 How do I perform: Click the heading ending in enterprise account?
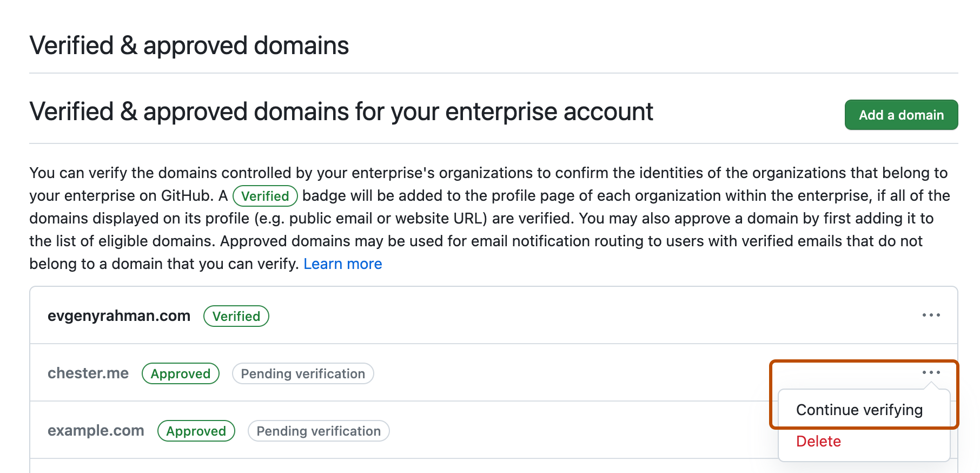tap(341, 112)
